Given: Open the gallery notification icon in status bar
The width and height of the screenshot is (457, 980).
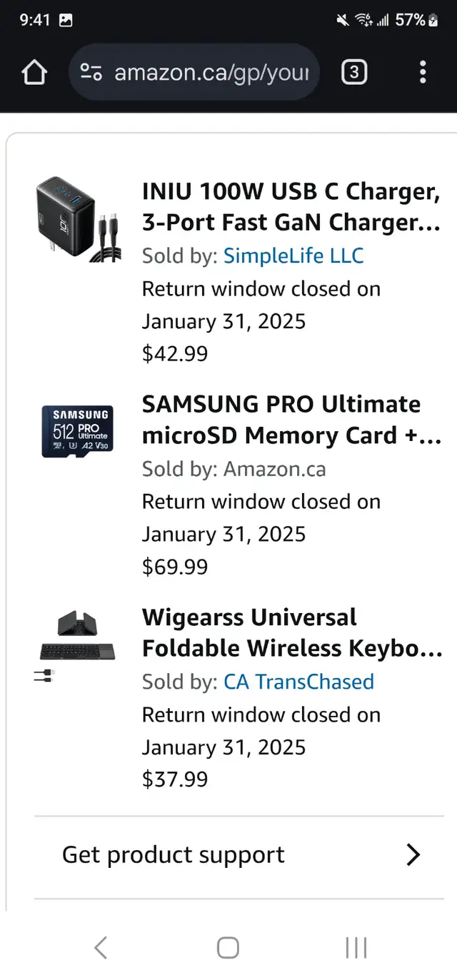Looking at the screenshot, I should (66, 20).
